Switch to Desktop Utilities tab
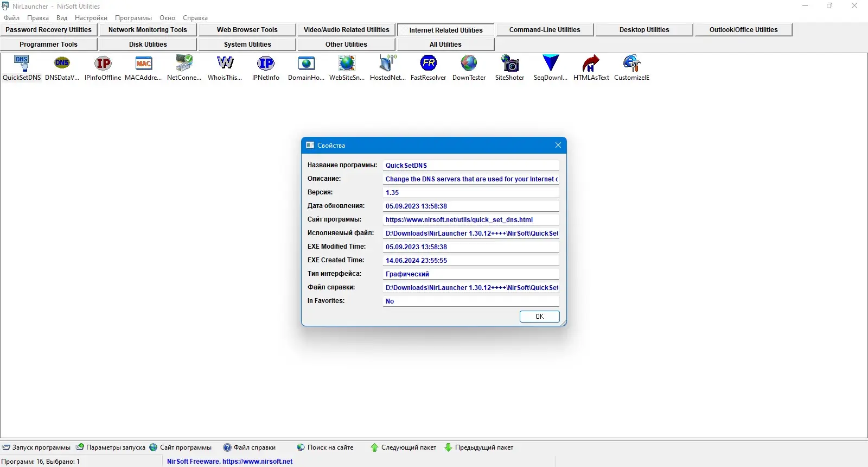 click(644, 30)
